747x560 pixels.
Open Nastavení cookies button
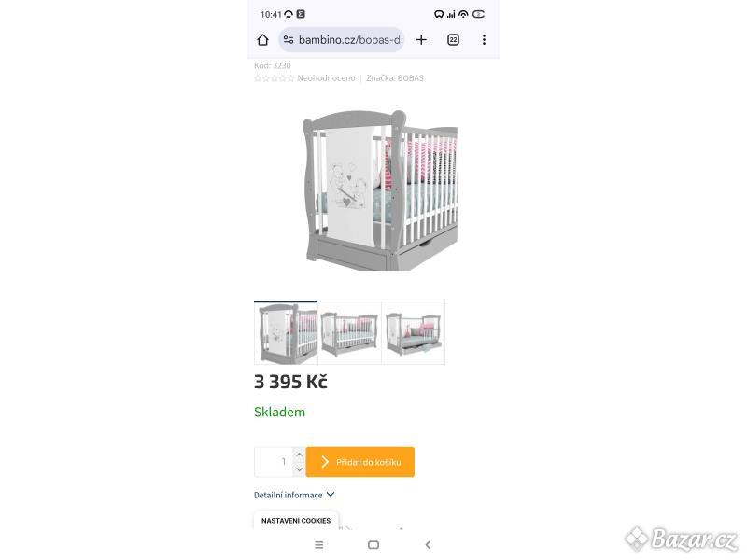click(296, 521)
